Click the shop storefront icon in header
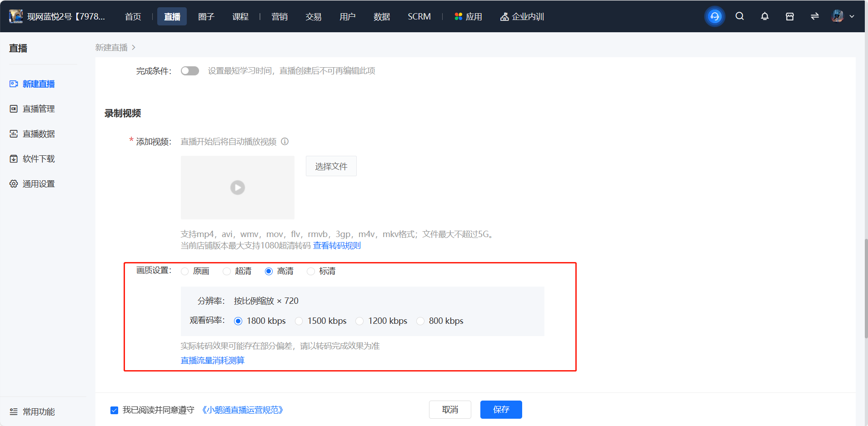Image resolution: width=868 pixels, height=426 pixels. click(790, 16)
